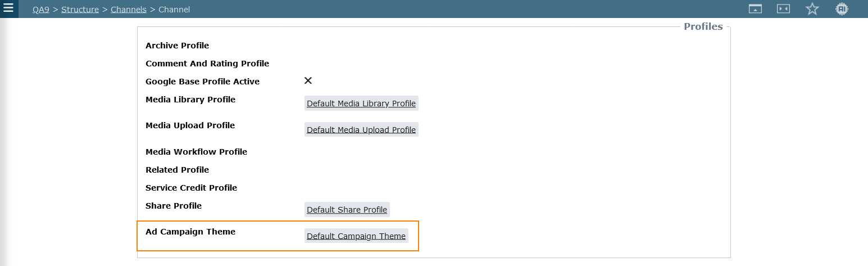Click the favorites star icon
The height and width of the screenshot is (266, 868).
[x=812, y=9]
